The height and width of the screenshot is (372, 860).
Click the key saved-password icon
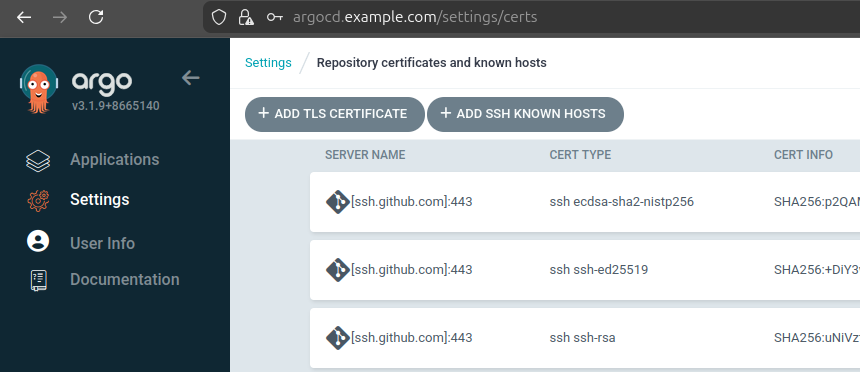pos(274,18)
